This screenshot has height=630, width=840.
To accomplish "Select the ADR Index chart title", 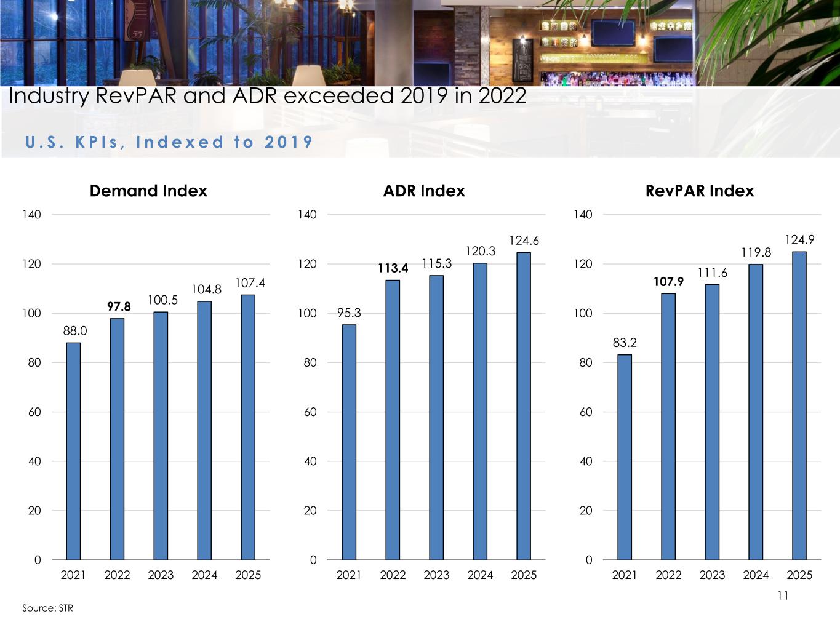I will 424,191.
